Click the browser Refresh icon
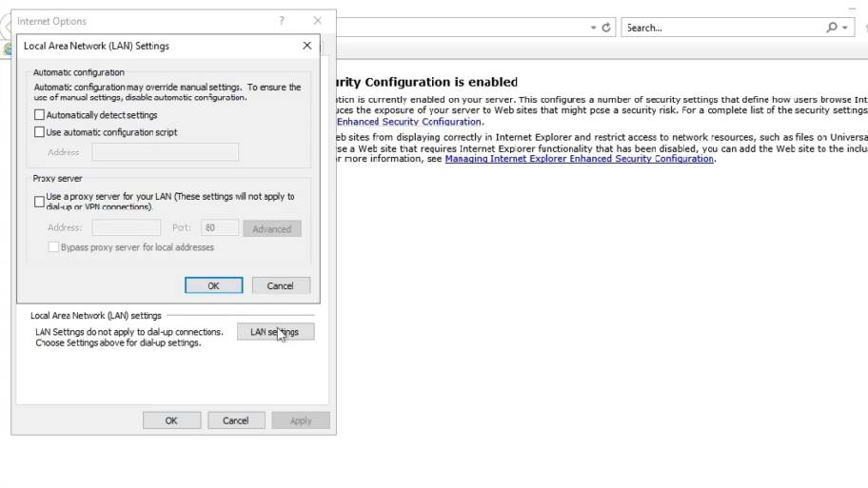868x488 pixels. pos(606,28)
